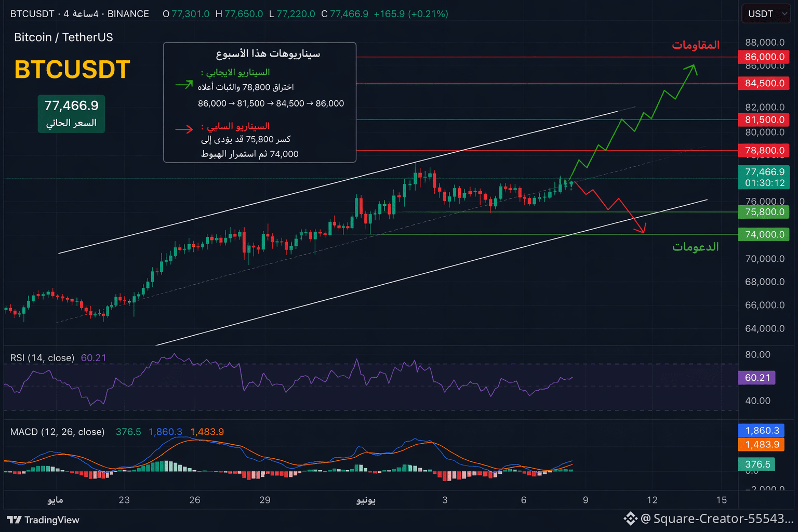The image size is (798, 532).
Task: Click the 12 date axis label
Action: pos(652,500)
